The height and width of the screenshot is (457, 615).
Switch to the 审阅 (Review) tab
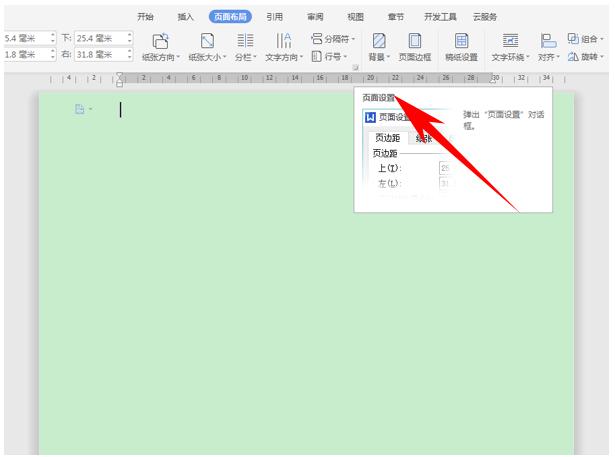tap(315, 17)
